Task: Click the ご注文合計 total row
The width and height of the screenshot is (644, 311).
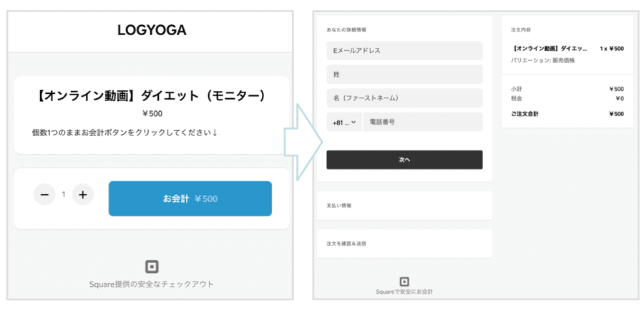Action: (567, 114)
